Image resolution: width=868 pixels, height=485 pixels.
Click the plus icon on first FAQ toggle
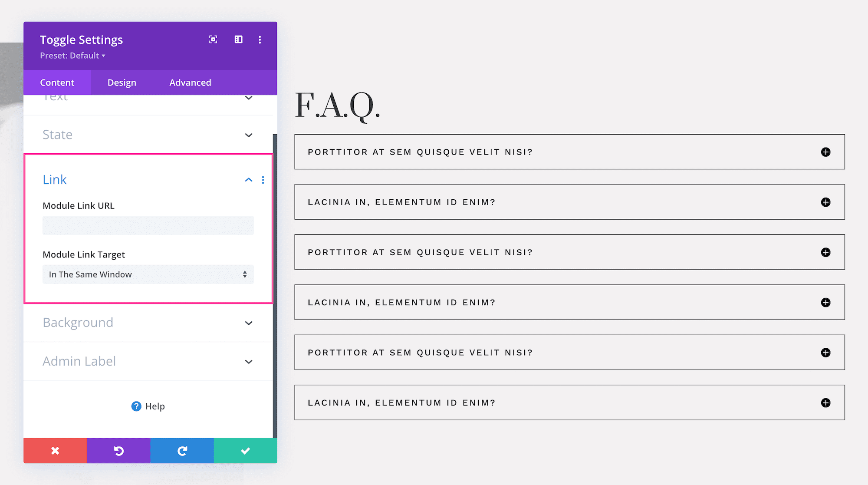point(825,152)
